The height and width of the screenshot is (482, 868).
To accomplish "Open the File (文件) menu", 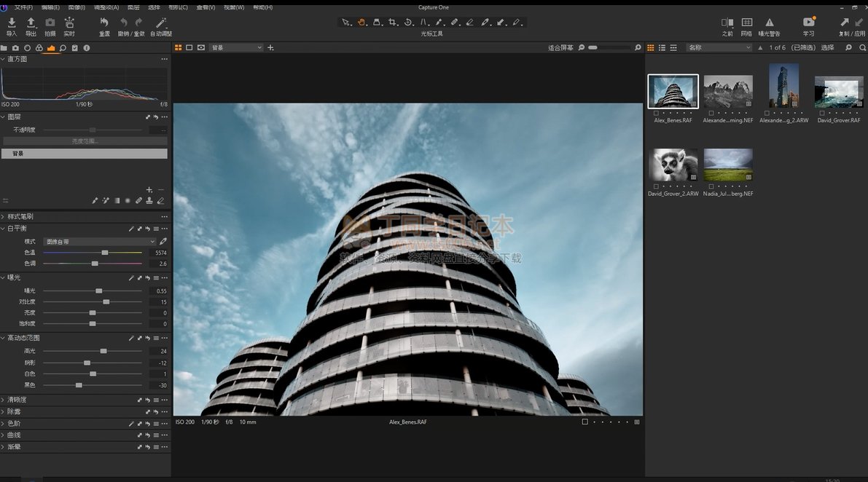I will pos(23,7).
